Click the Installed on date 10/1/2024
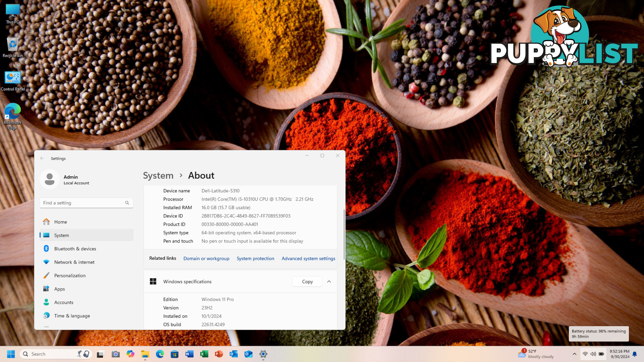 [211, 316]
